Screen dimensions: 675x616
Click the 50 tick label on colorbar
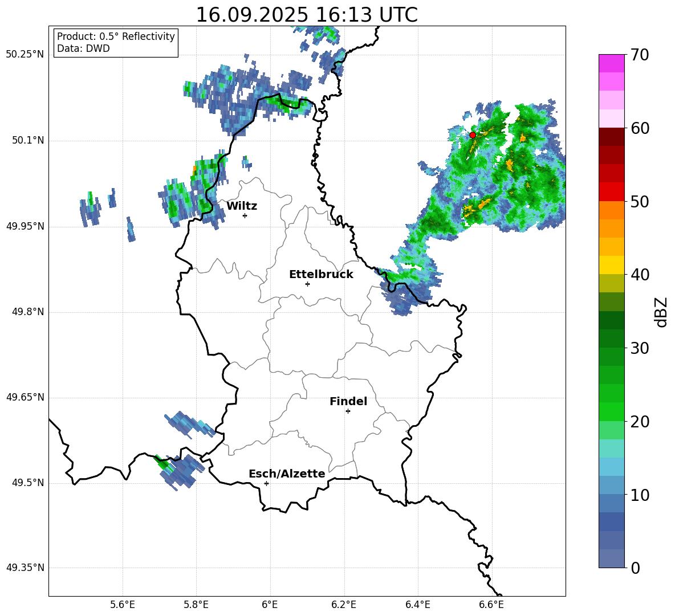[640, 202]
